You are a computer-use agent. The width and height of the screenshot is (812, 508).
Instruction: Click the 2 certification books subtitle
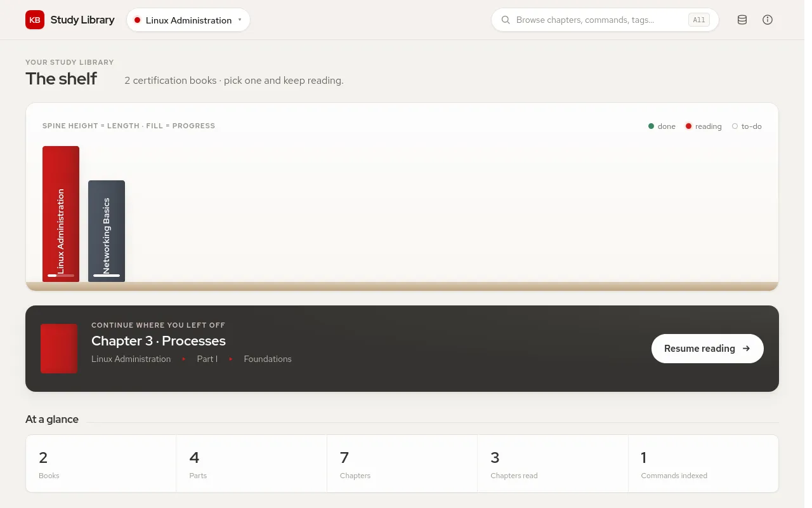pos(234,81)
